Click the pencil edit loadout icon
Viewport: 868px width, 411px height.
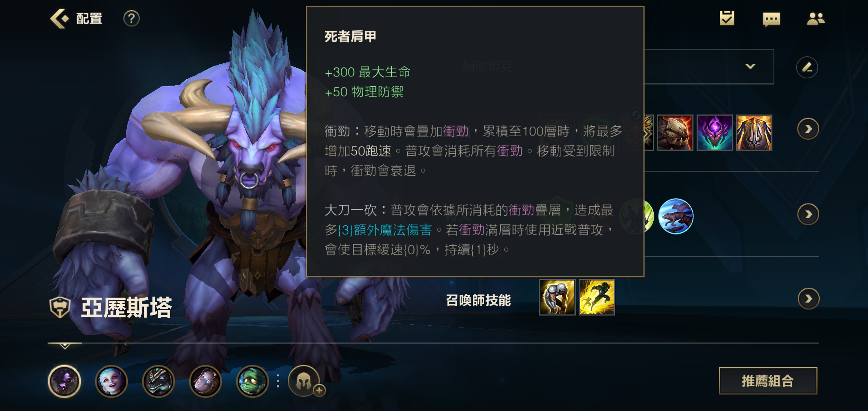[x=807, y=67]
